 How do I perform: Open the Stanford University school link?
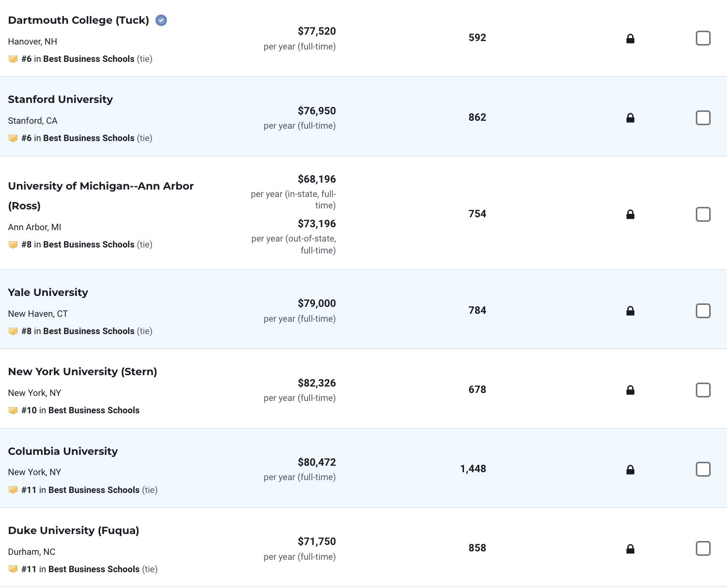60,99
